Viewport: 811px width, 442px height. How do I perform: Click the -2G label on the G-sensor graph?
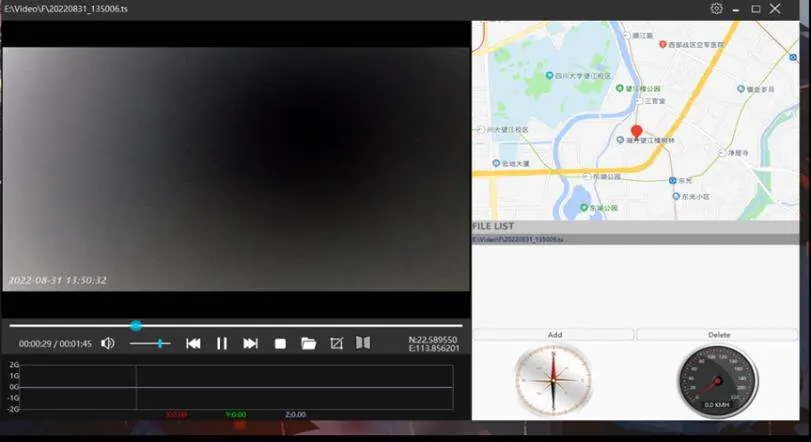point(13,409)
